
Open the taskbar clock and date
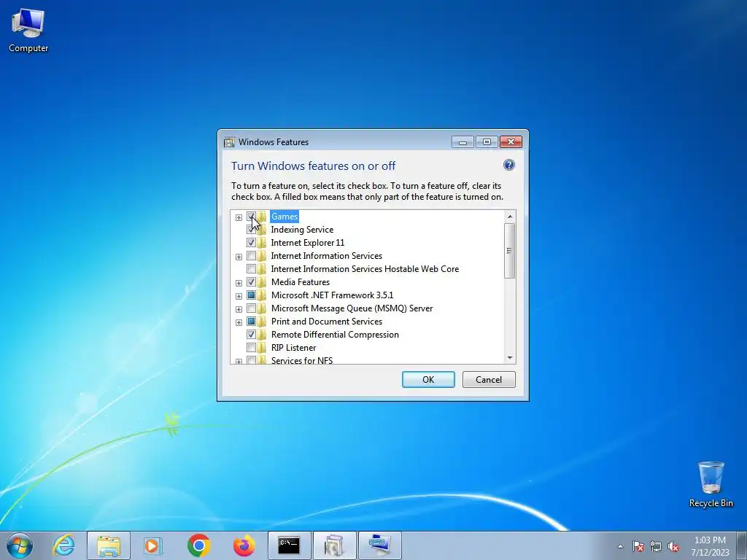click(710, 545)
